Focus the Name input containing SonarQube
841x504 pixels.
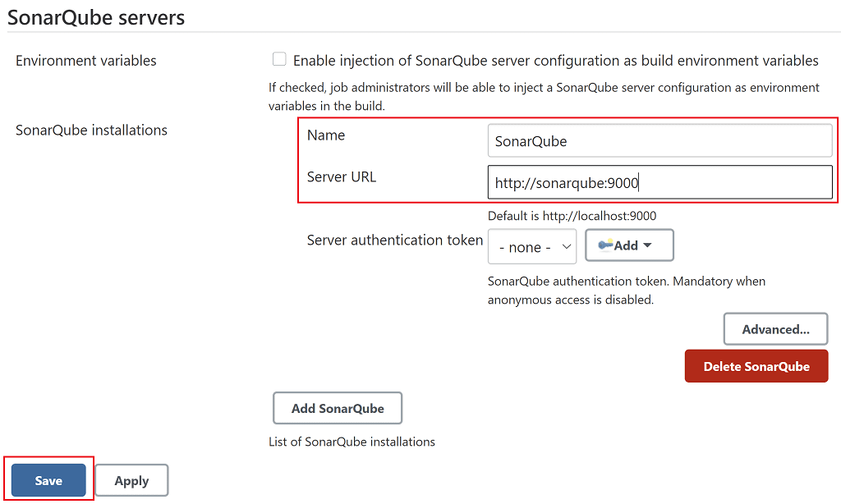(x=659, y=140)
